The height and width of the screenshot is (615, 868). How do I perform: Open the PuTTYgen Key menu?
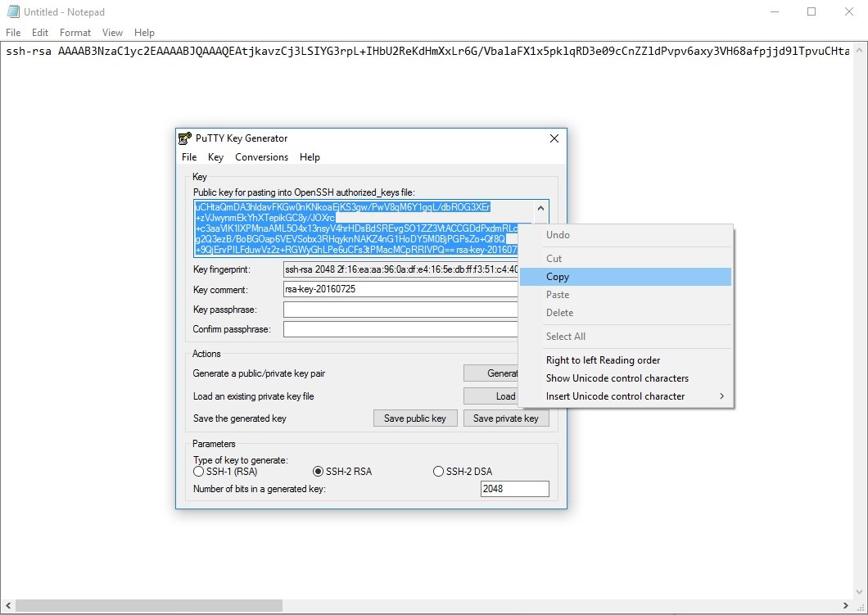215,157
